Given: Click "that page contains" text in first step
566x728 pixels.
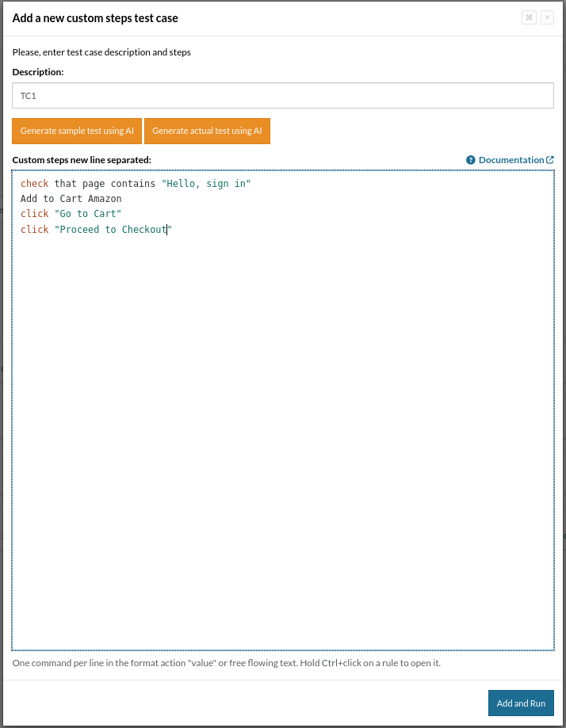Looking at the screenshot, I should click(105, 184).
